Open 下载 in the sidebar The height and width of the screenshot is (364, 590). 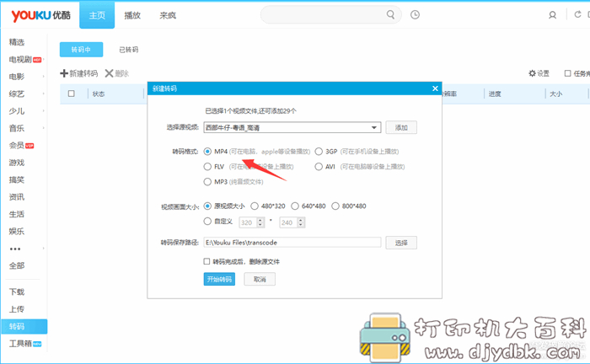(x=17, y=292)
